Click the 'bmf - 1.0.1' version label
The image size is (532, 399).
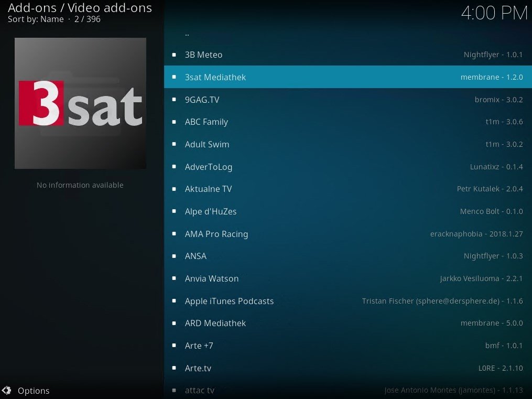[504, 346]
